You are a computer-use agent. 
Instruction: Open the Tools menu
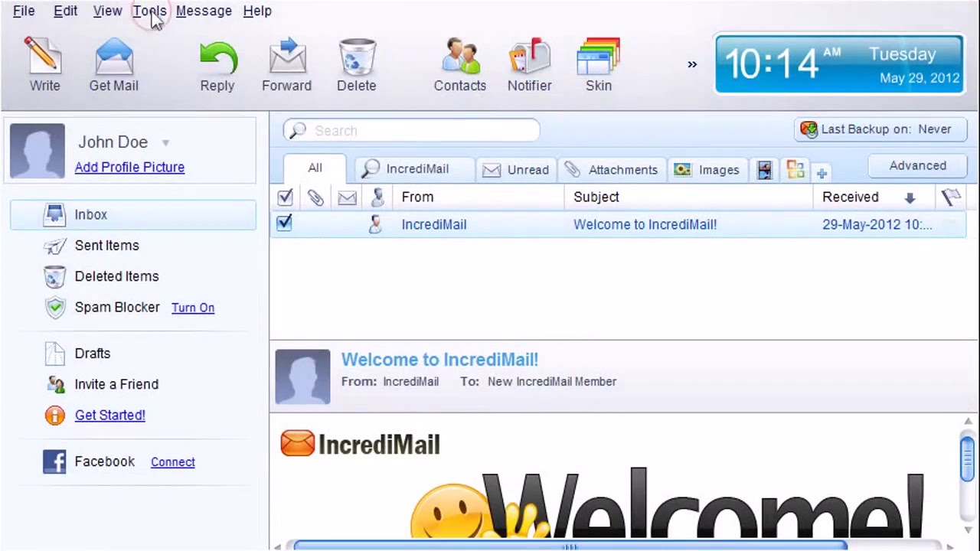(149, 11)
